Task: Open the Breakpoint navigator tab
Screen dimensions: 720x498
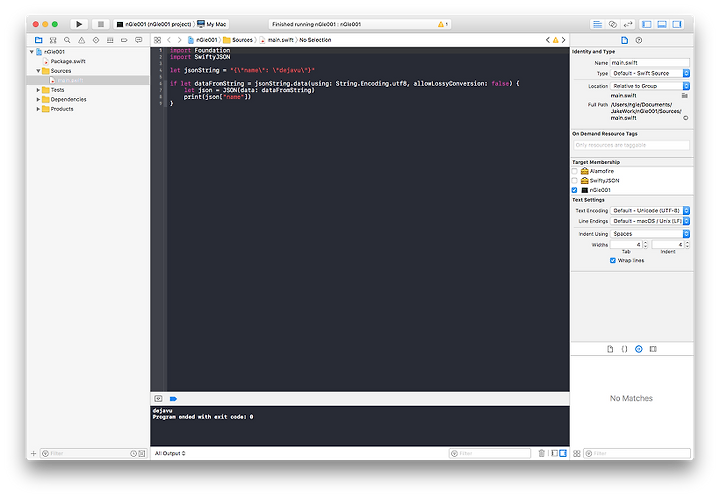Action: point(124,40)
